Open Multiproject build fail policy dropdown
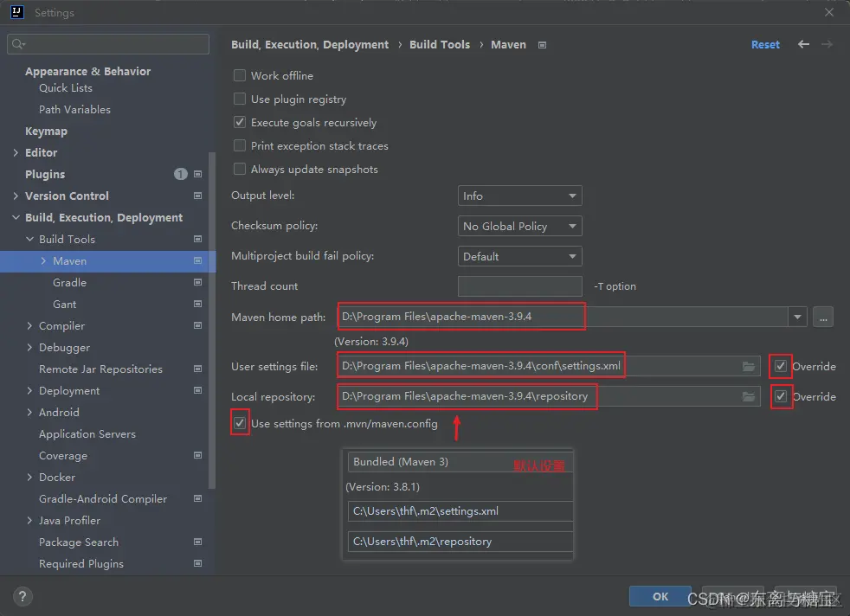 point(520,256)
